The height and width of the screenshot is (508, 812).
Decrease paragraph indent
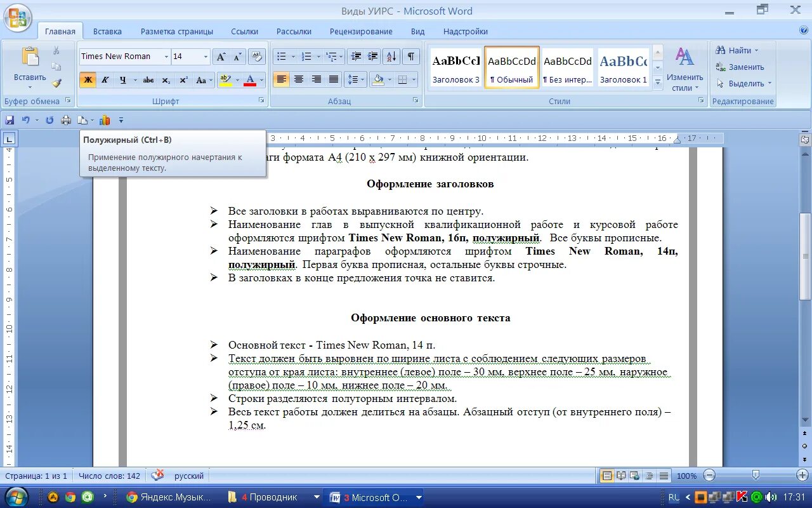tap(356, 57)
